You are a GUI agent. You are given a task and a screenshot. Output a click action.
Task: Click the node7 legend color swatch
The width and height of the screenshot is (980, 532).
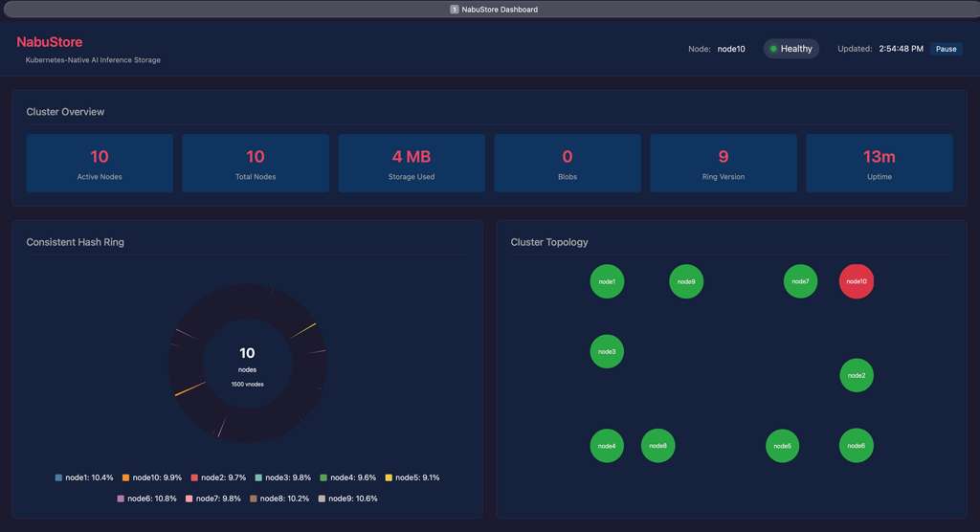click(189, 499)
